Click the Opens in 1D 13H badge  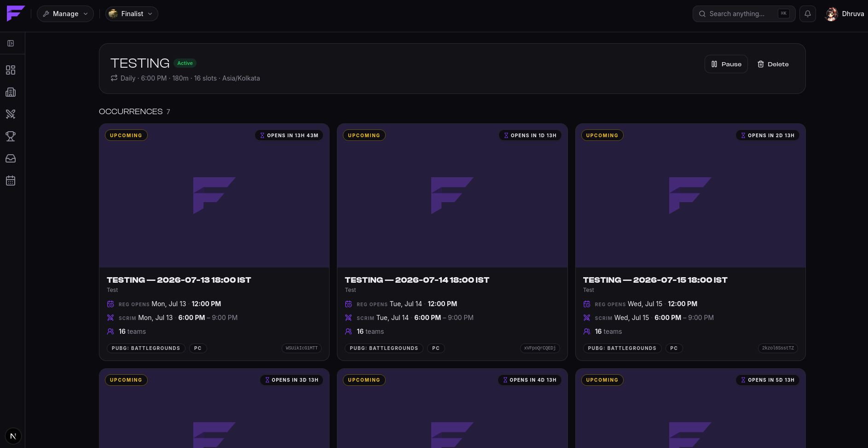[530, 135]
